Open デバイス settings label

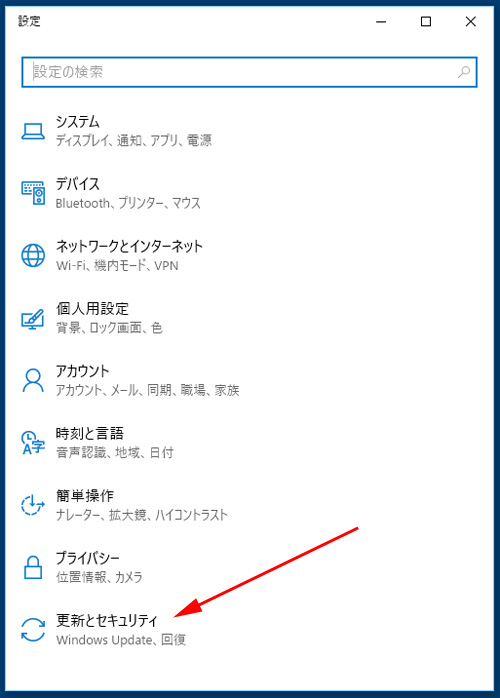(77, 184)
